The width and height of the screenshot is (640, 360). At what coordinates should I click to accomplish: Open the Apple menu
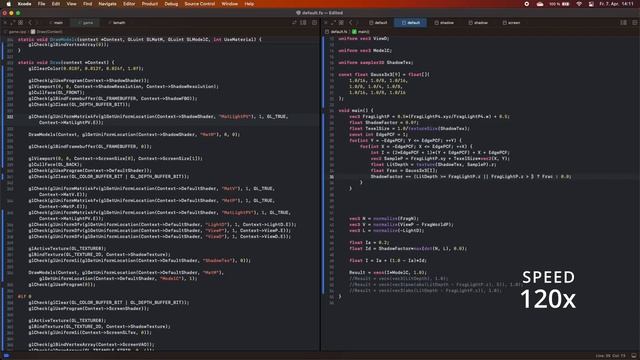8,4
